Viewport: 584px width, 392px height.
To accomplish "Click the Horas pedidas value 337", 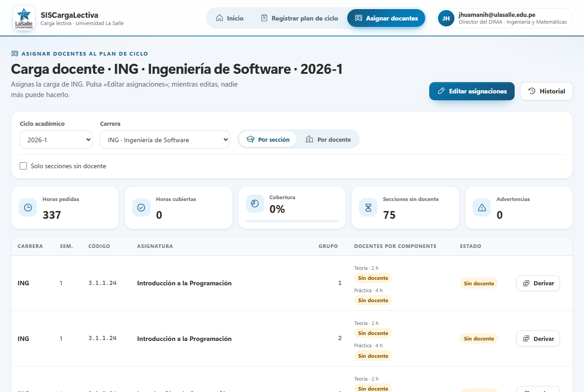I will tap(52, 215).
